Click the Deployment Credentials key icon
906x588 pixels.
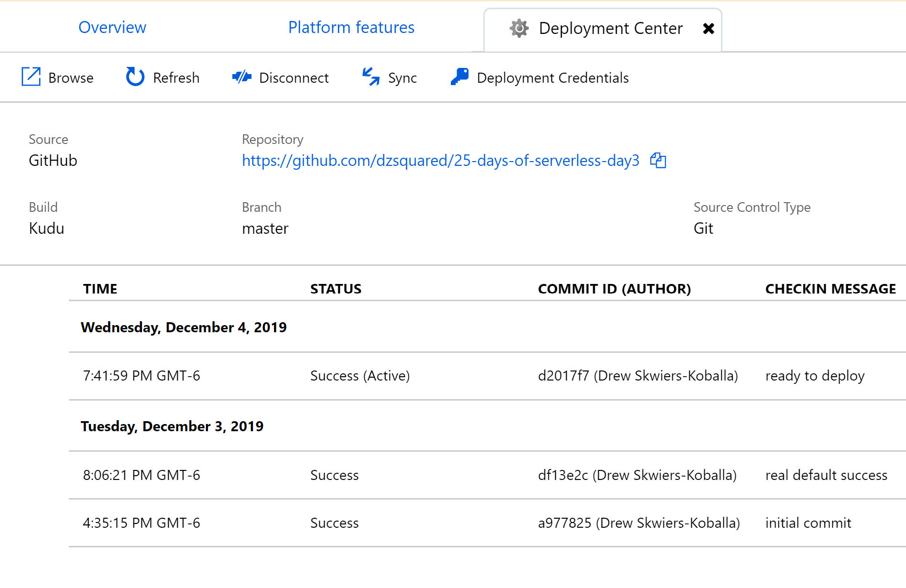(459, 77)
